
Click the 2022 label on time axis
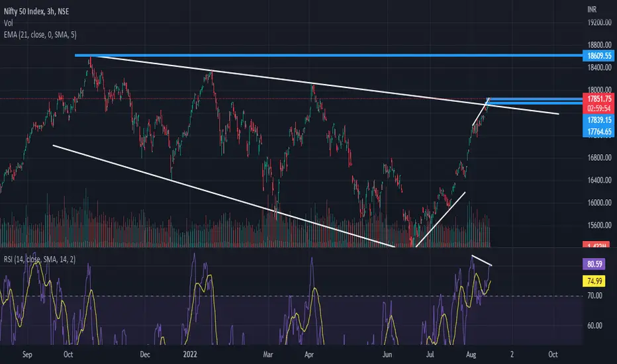coord(189,355)
